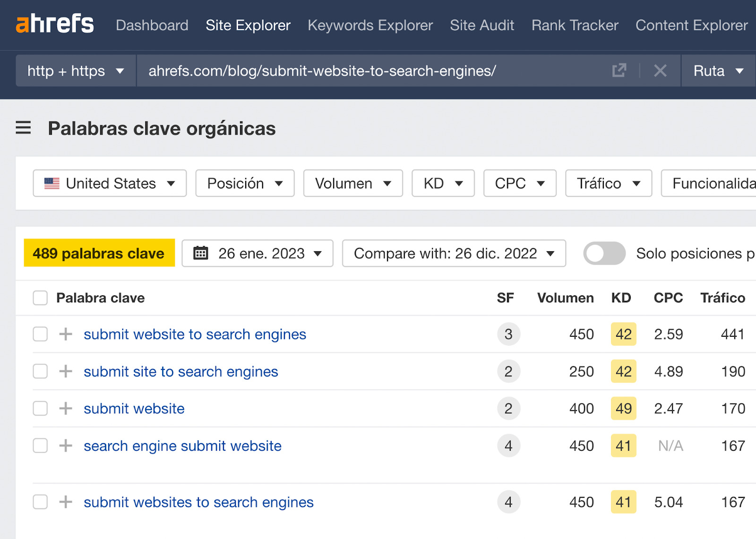Expand the 'Compare with: 26 dic. 2022' dropdown
Viewport: 756px width, 539px height.
pos(454,253)
